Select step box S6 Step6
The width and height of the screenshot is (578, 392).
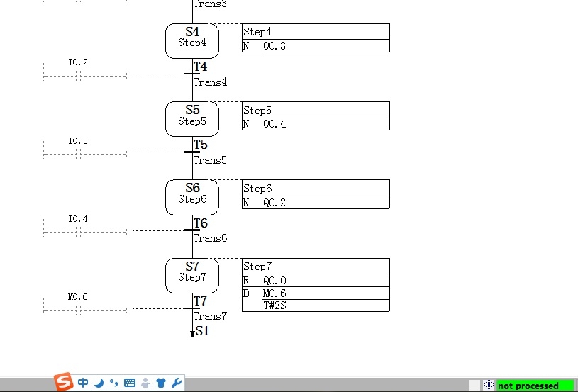tap(192, 198)
